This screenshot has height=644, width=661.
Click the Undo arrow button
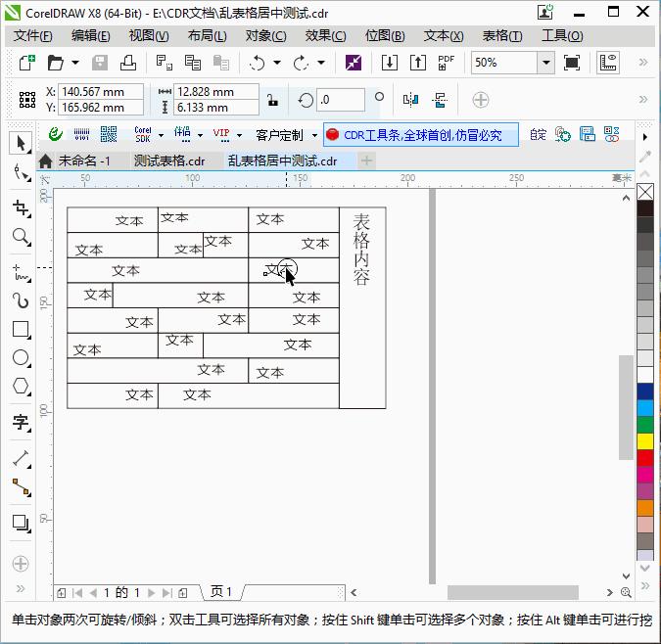click(258, 63)
